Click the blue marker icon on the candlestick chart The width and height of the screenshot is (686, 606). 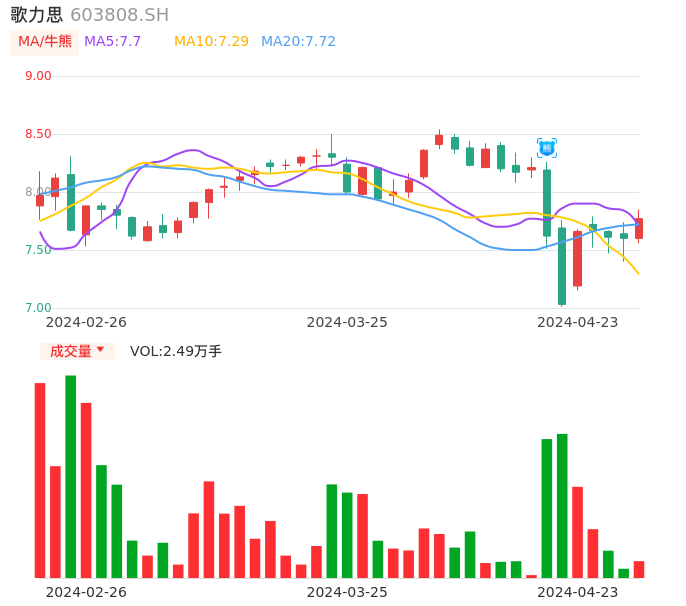click(x=546, y=148)
